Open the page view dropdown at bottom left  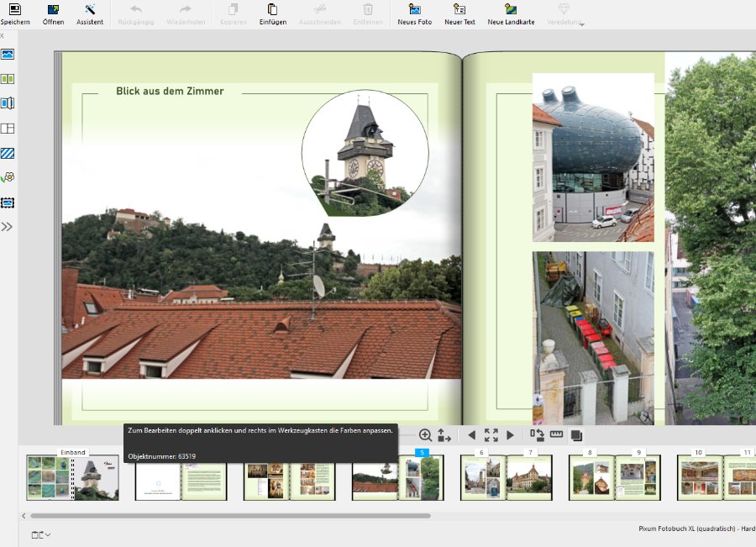(x=41, y=534)
